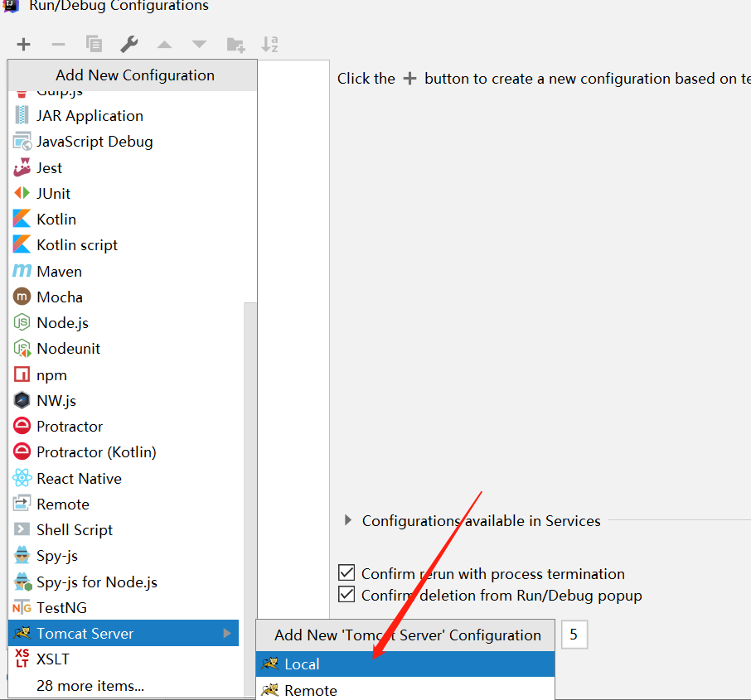Image resolution: width=751 pixels, height=700 pixels.
Task: Click the configuration list vertical scrollbar
Action: pos(250,498)
